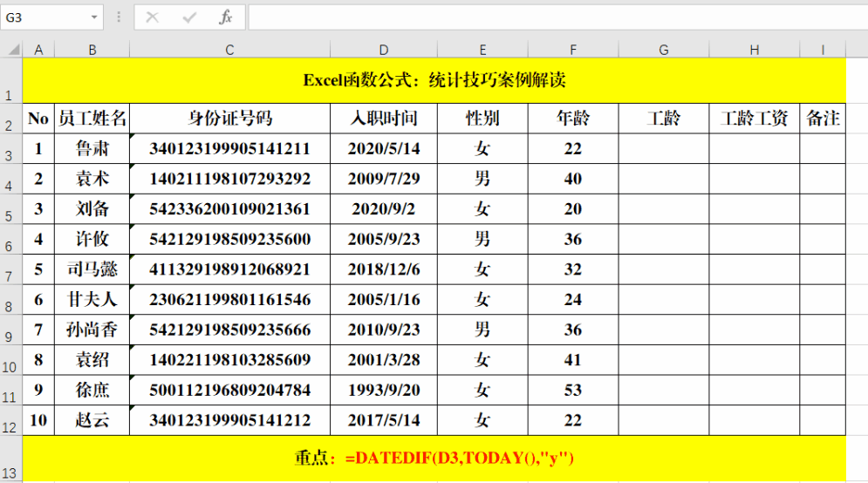Open the Name Box dropdown arrow

94,17
